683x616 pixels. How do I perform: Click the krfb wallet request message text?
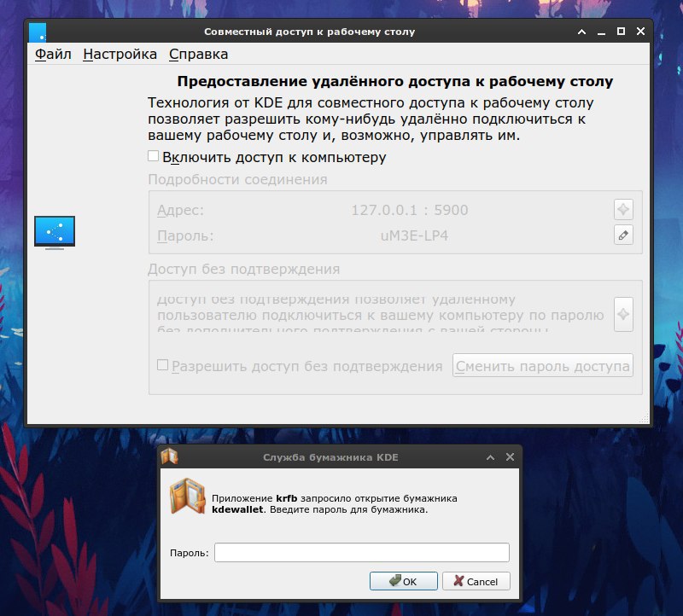(x=334, y=503)
